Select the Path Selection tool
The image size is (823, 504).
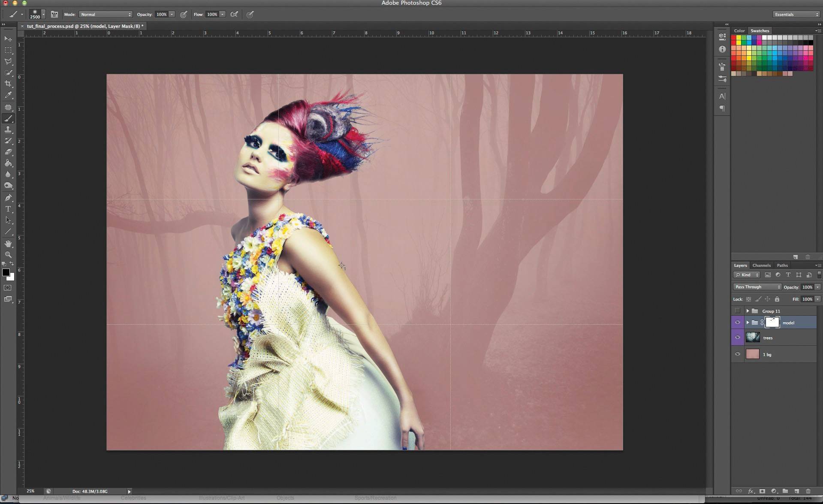(x=8, y=220)
